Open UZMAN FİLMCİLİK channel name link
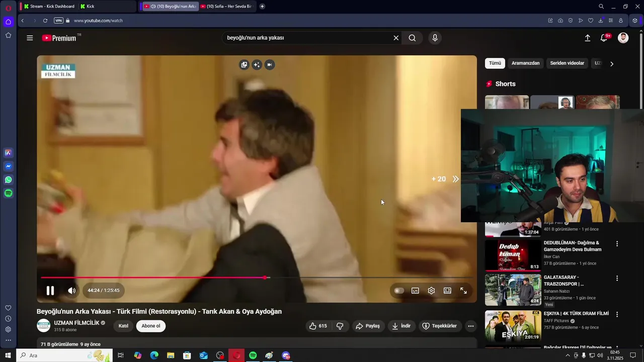 pos(76,323)
